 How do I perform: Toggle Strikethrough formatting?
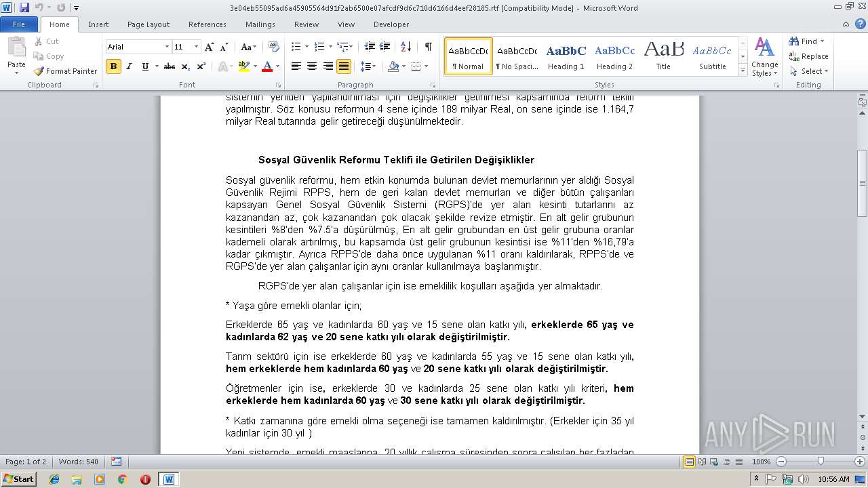point(170,66)
